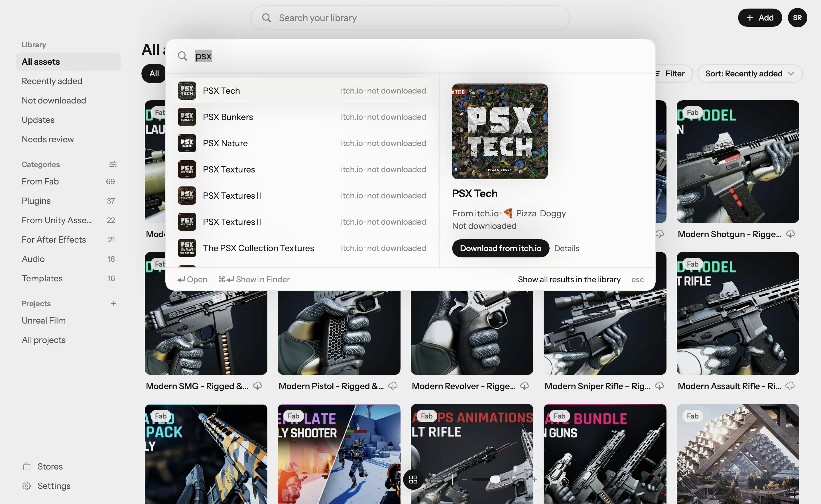
Task: Click the Stores shopping bag icon
Action: [x=27, y=466]
